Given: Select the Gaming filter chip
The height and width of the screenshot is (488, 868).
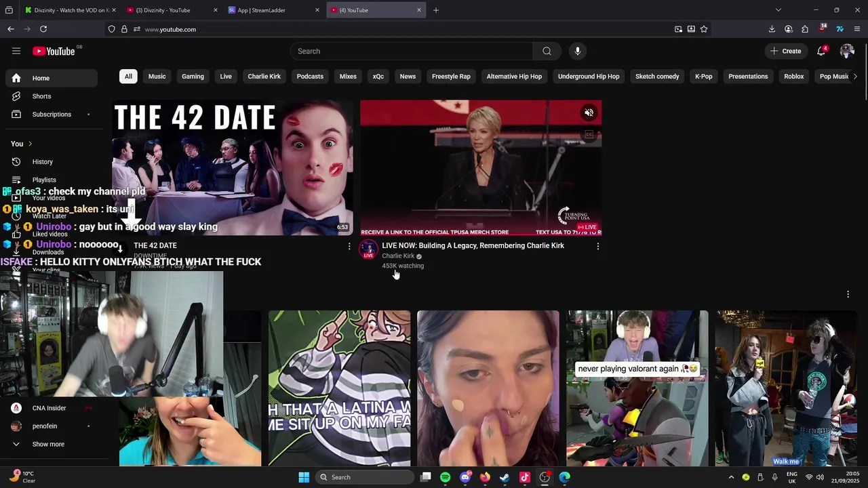Looking at the screenshot, I should (193, 76).
